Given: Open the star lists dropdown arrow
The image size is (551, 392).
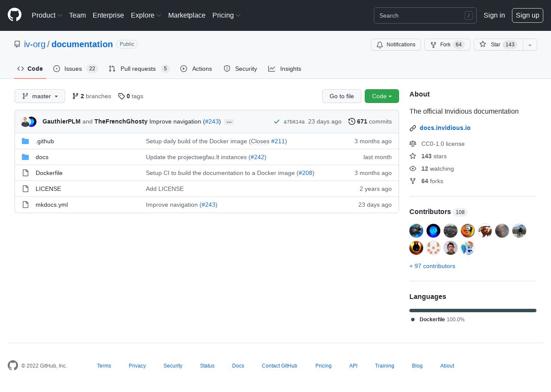Looking at the screenshot, I should tap(530, 45).
